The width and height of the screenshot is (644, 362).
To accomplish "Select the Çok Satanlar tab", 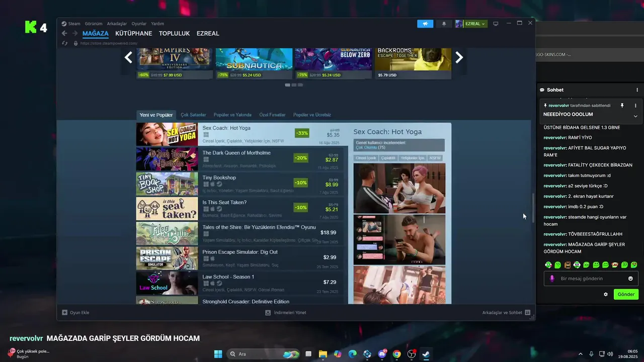I will pyautogui.click(x=194, y=115).
